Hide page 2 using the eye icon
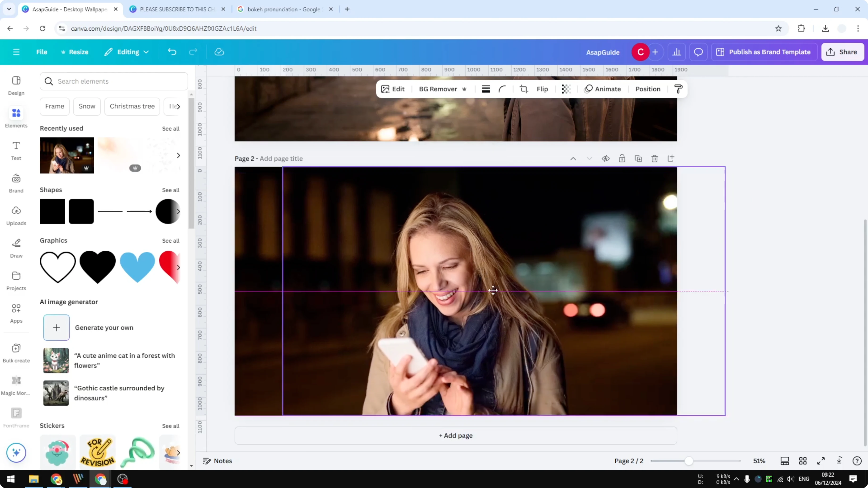This screenshot has width=868, height=488. (x=605, y=158)
